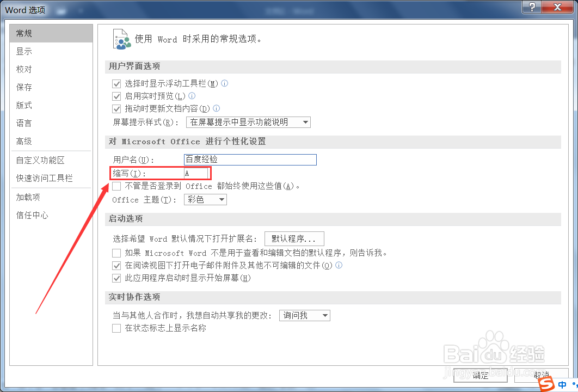The image size is (578, 392).
Task: Click the 中 input language indicator
Action: tap(562, 384)
